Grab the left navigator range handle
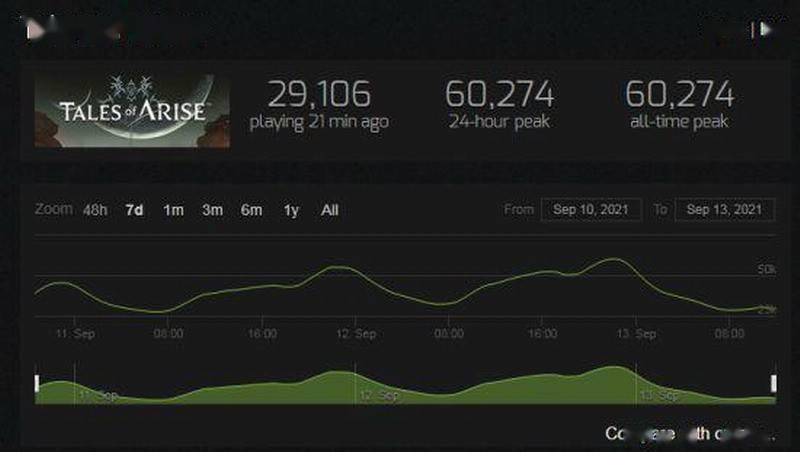The image size is (800, 452). coord(37,383)
